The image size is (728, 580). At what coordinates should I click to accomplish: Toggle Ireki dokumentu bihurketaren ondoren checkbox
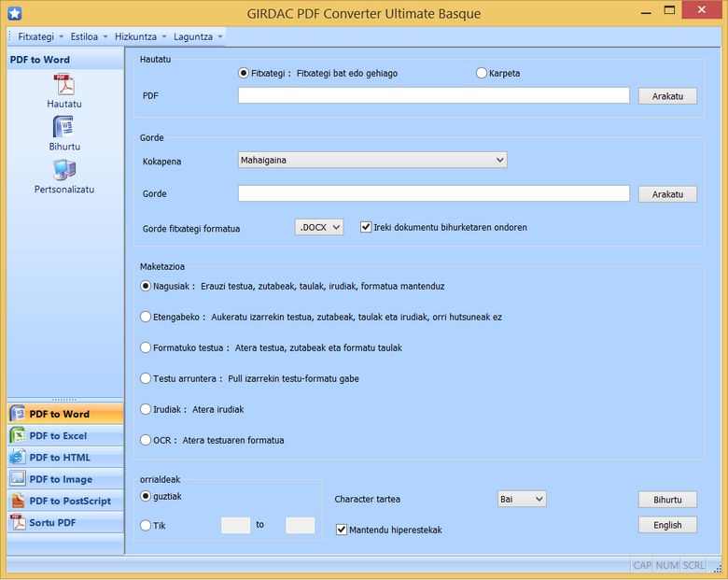[x=366, y=227]
